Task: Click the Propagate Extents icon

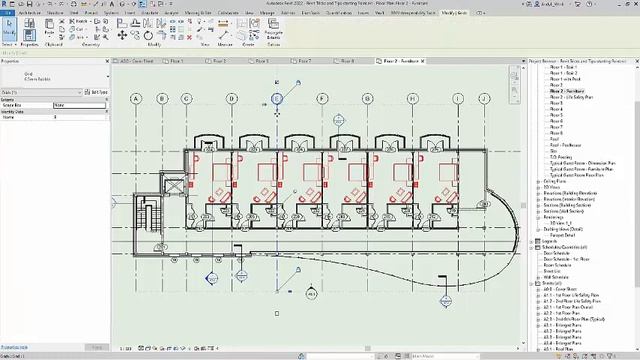Action: [x=273, y=24]
